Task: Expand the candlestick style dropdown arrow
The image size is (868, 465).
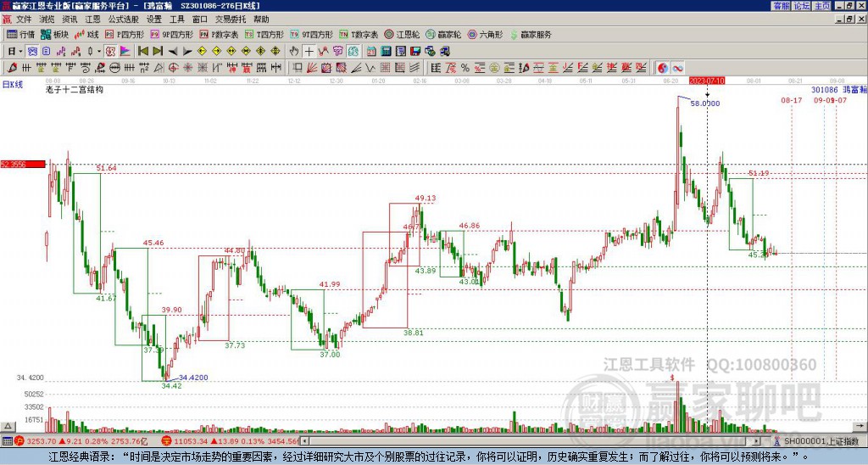Action: (98, 52)
